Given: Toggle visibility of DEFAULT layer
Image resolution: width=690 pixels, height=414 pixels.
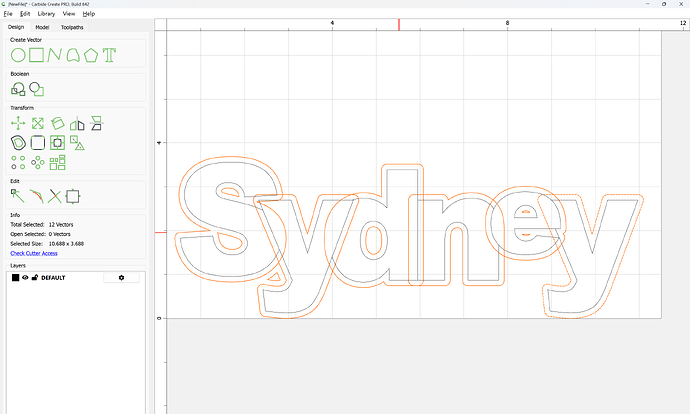Looking at the screenshot, I should click(x=25, y=277).
